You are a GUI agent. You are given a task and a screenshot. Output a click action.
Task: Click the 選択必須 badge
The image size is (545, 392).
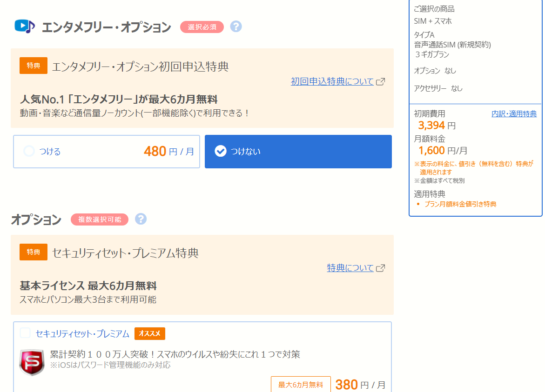[x=202, y=27]
